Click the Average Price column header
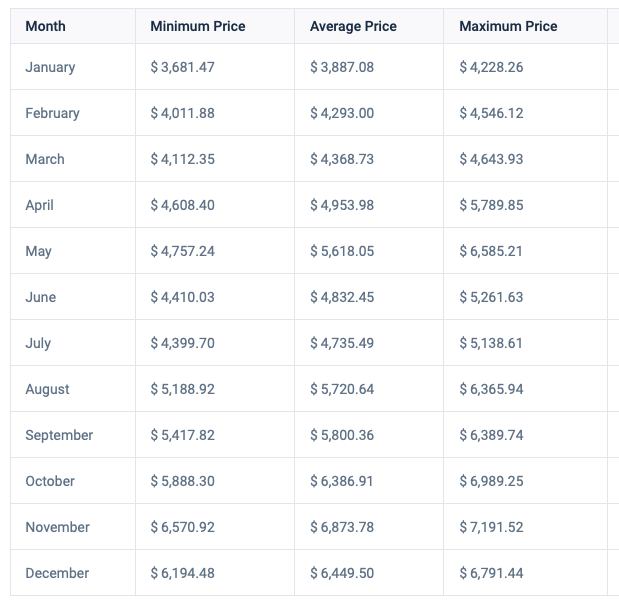619x606 pixels. click(353, 26)
